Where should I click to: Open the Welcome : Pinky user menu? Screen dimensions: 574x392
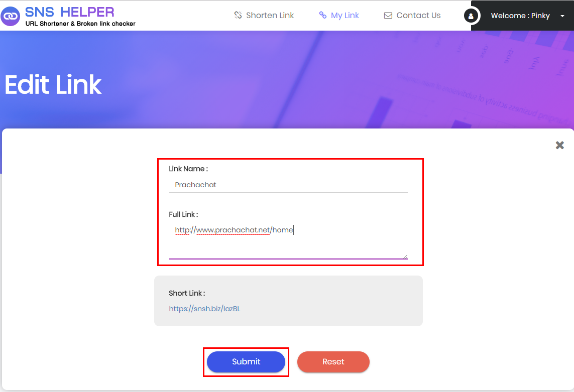pyautogui.click(x=520, y=16)
